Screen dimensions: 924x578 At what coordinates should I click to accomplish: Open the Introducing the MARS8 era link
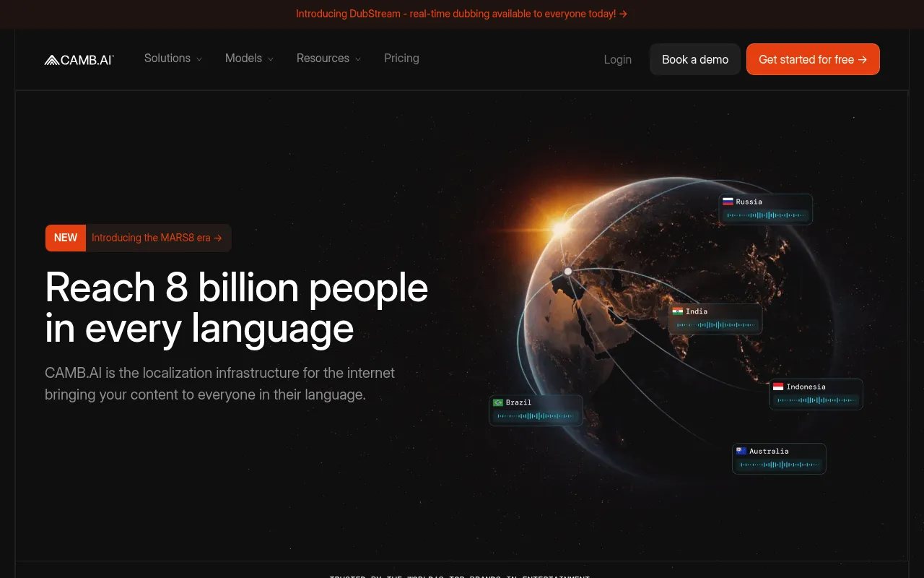[x=157, y=238]
